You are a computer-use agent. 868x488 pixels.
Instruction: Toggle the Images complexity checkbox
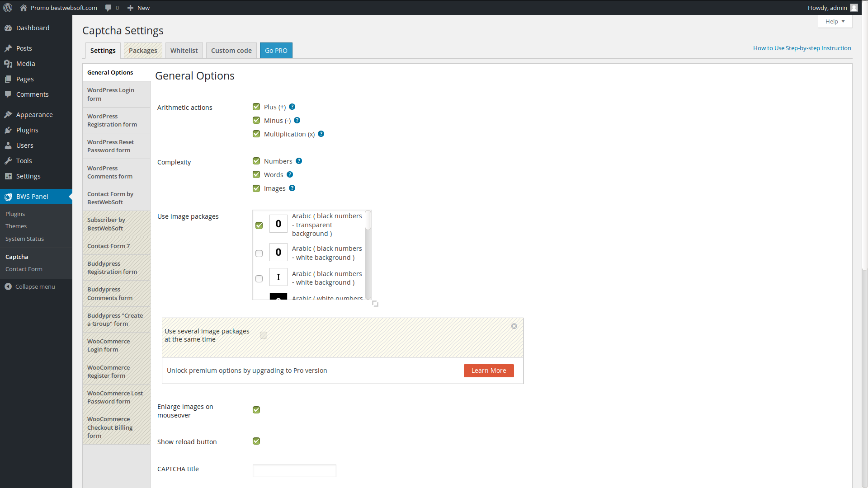(256, 188)
